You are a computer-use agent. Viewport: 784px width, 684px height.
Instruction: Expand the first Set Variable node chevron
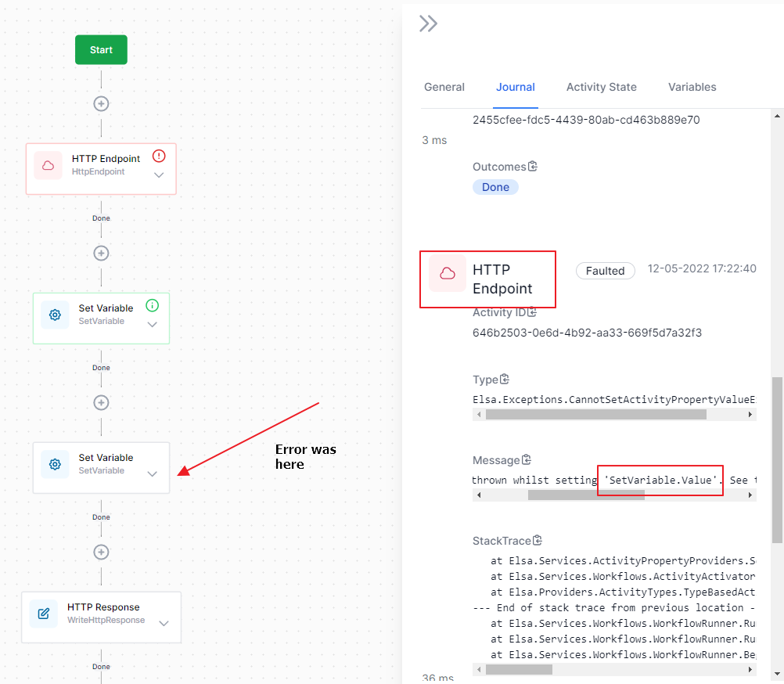tap(153, 325)
